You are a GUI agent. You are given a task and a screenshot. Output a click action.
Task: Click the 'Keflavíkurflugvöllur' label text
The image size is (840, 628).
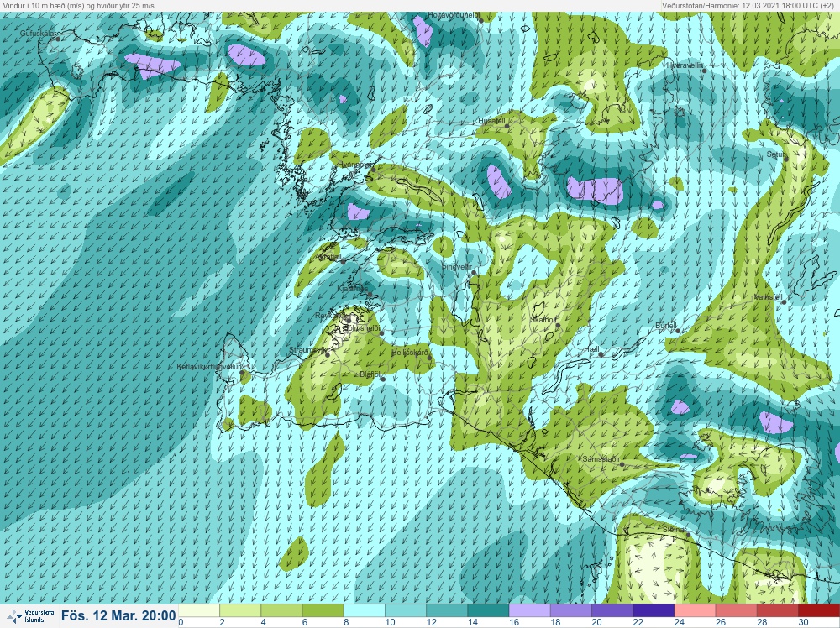point(210,367)
